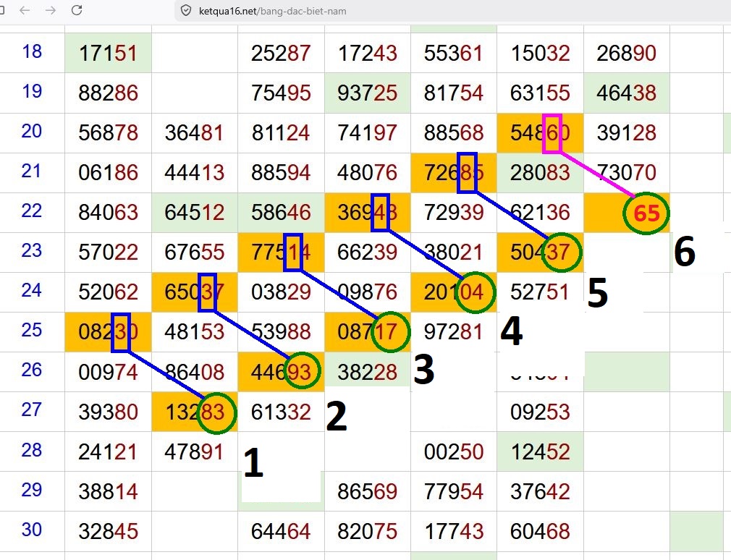Click the ketqua16.net address bar URL

click(272, 11)
